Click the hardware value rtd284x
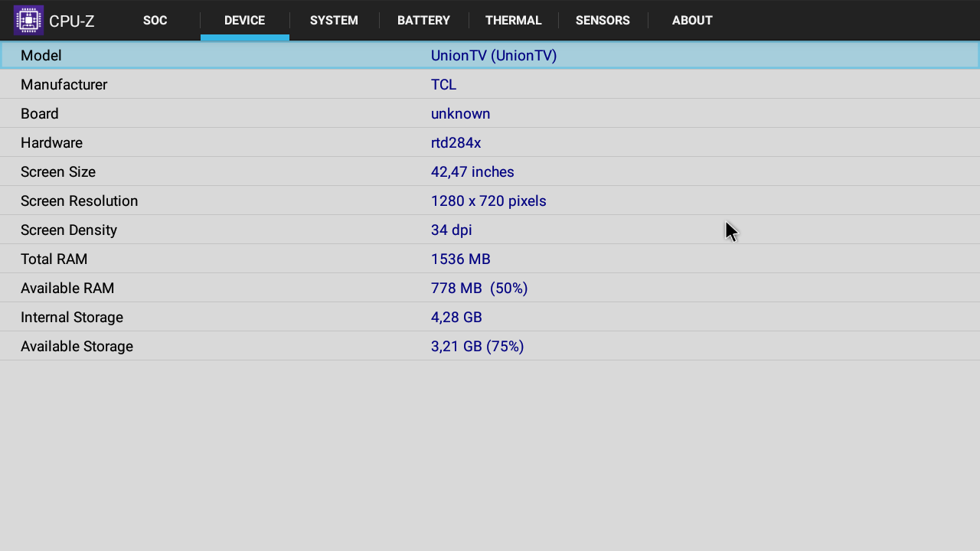980x551 pixels. coord(456,143)
